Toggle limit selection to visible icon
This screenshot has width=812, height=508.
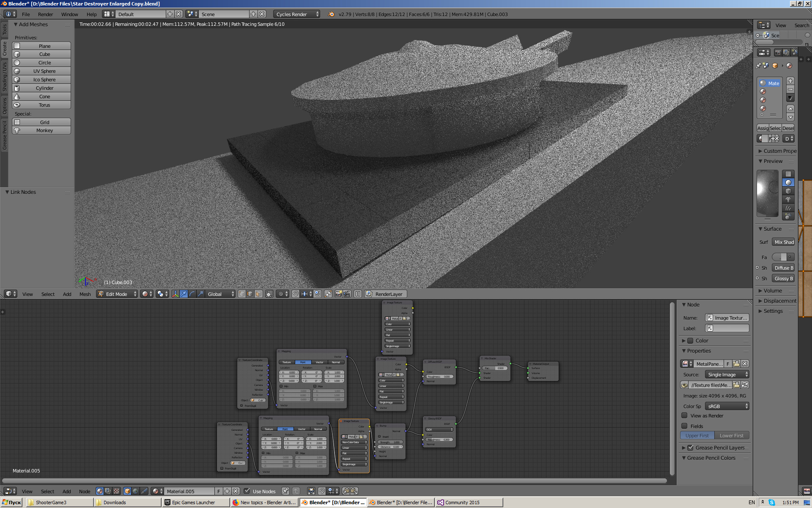(x=269, y=294)
